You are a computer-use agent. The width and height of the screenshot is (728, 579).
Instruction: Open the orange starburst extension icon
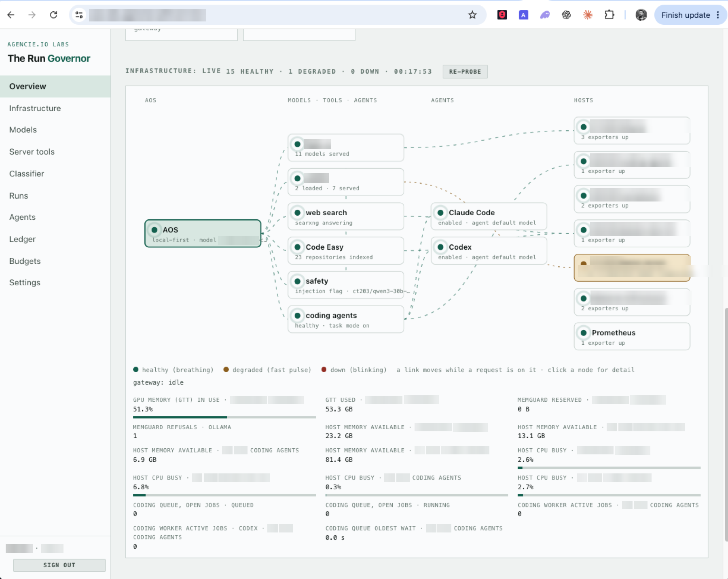coord(588,15)
